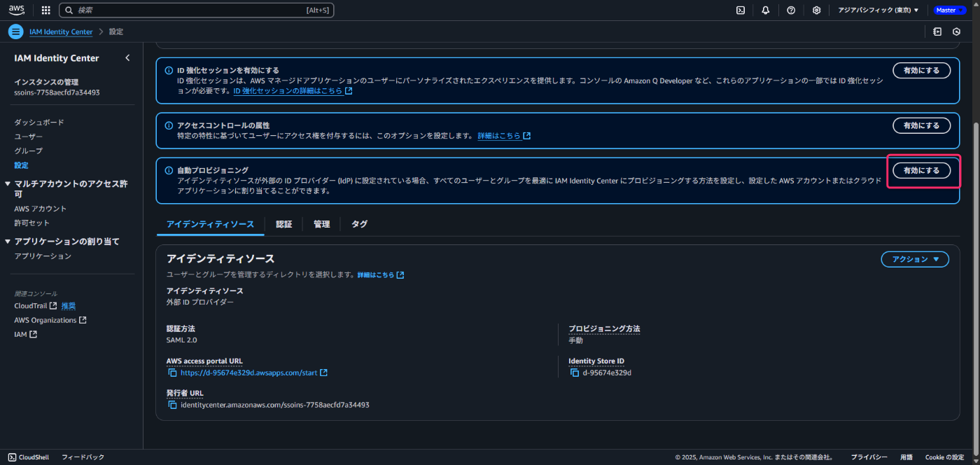This screenshot has width=980, height=465.
Task: Open CloudShell in the footer bar
Action: [x=29, y=457]
